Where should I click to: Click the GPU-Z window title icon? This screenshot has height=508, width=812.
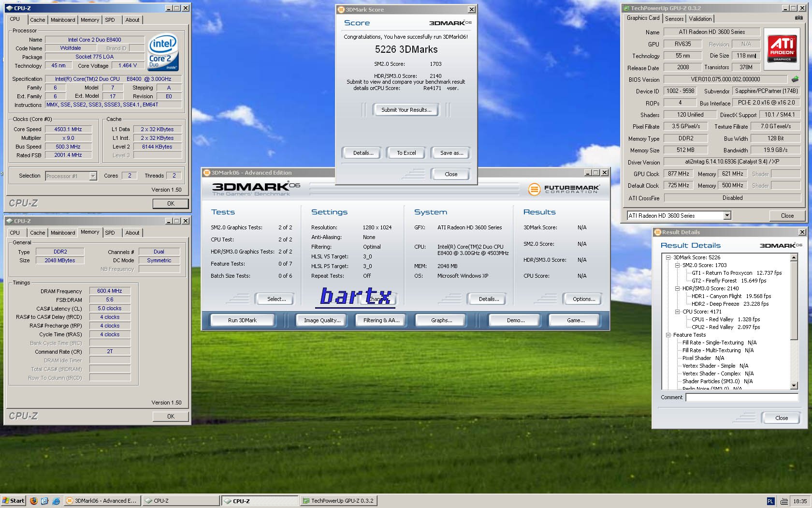pyautogui.click(x=626, y=8)
